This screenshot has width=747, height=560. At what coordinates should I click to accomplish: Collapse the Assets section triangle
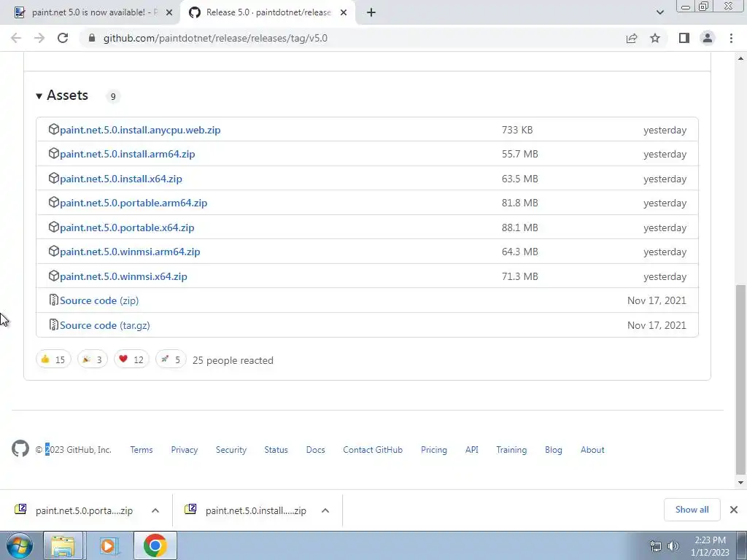(x=39, y=96)
